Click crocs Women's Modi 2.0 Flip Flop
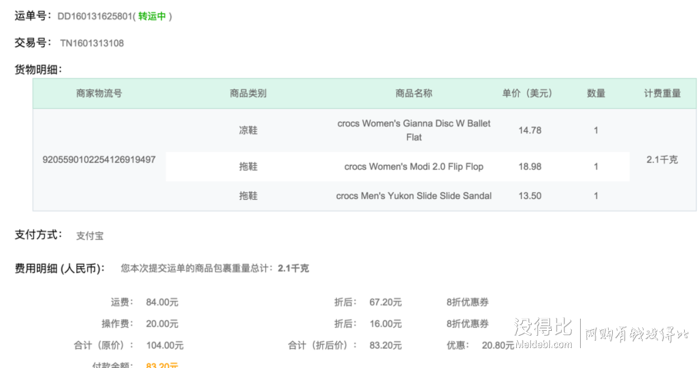The height and width of the screenshot is (368, 700). coord(414,167)
